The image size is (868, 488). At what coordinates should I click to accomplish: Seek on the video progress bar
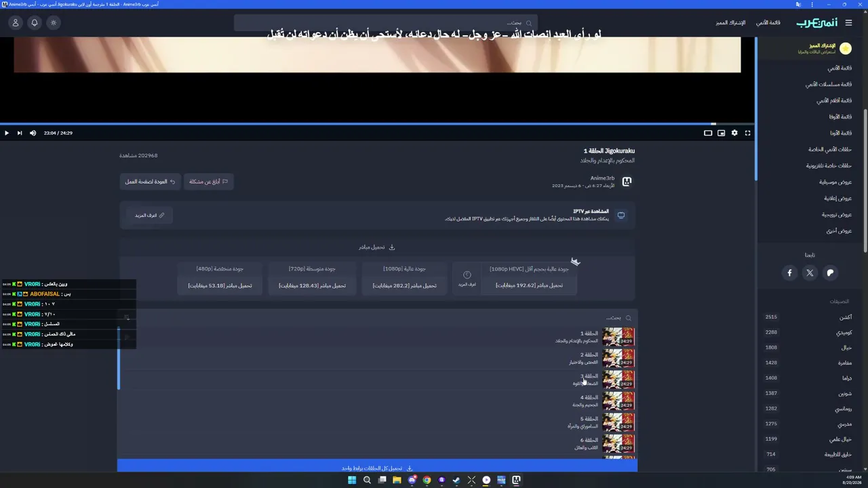click(x=377, y=123)
